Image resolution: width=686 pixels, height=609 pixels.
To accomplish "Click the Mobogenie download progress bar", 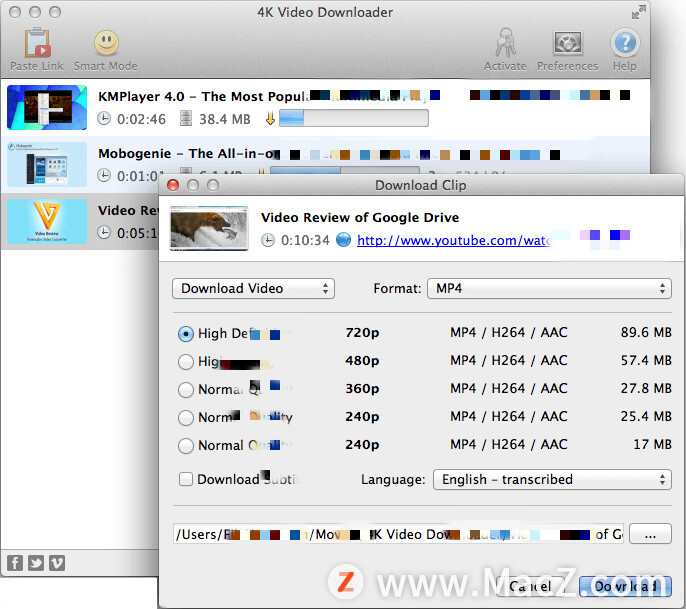I will click(x=345, y=171).
